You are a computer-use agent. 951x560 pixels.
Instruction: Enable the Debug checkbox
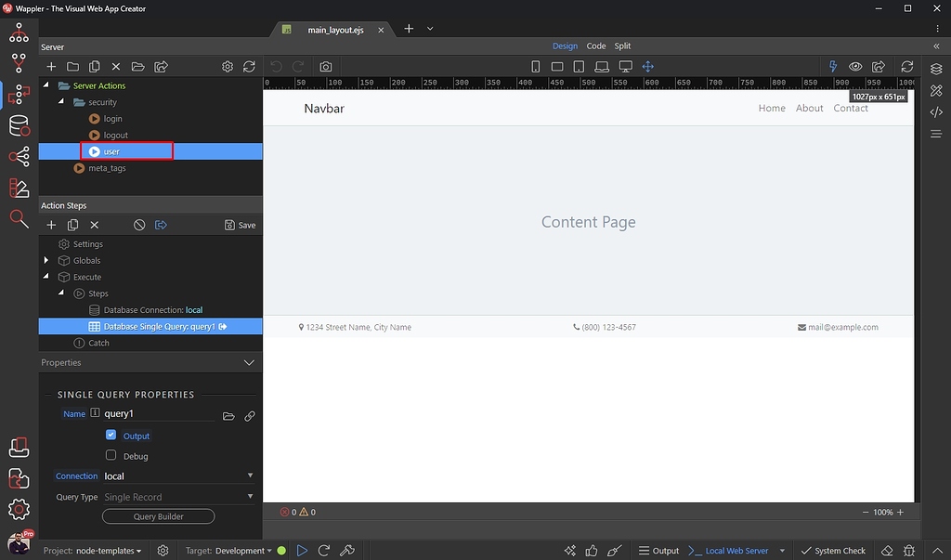pyautogui.click(x=111, y=456)
